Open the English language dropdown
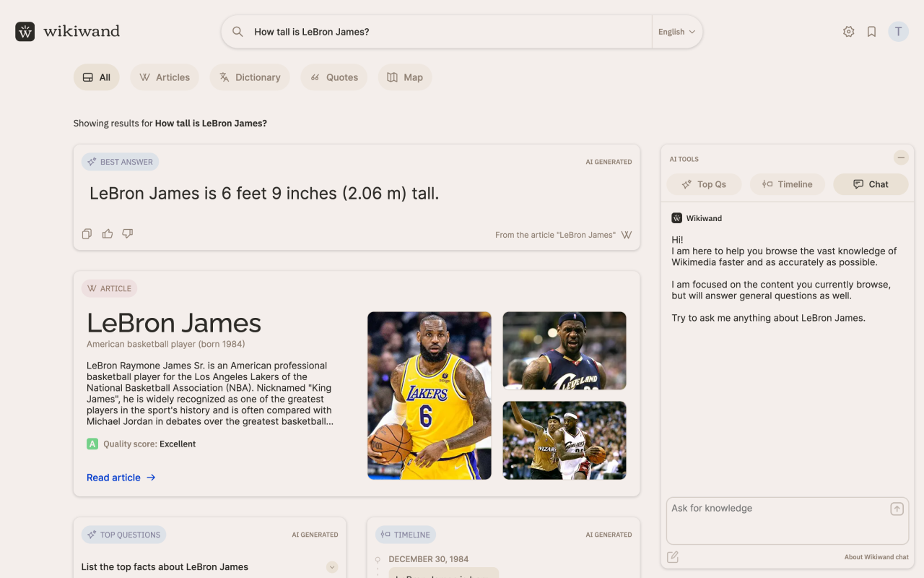The height and width of the screenshot is (578, 924). (676, 31)
